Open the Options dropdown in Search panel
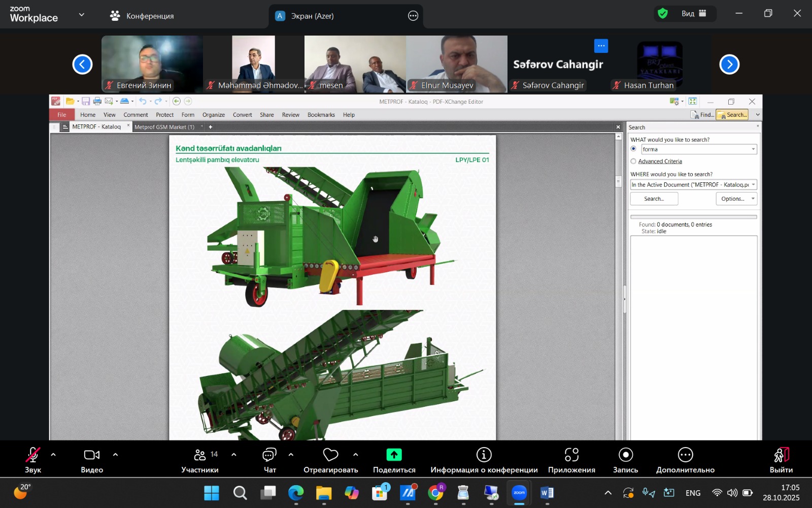Viewport: 812px width, 508px height. click(736, 199)
